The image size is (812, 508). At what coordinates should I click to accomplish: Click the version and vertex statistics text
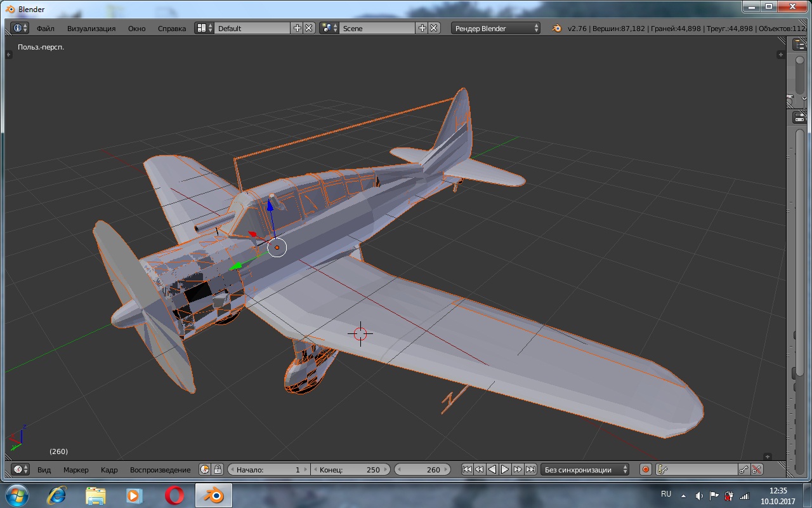(687, 29)
